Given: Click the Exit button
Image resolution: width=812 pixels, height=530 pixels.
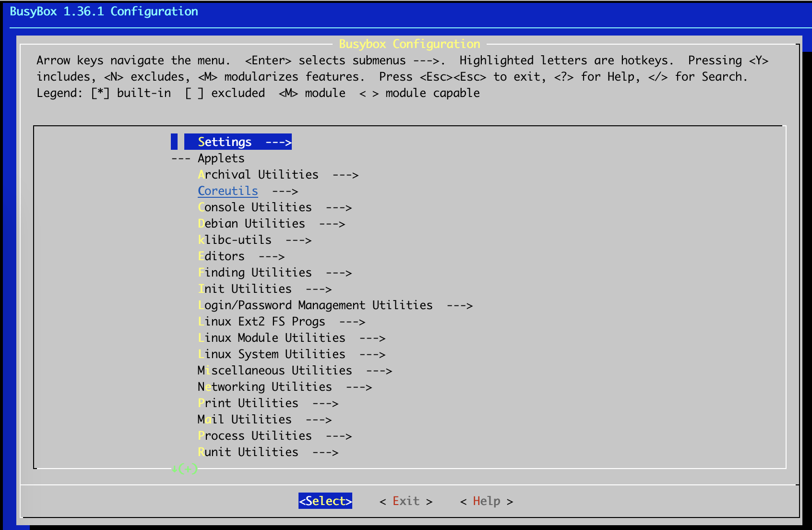Looking at the screenshot, I should 406,501.
